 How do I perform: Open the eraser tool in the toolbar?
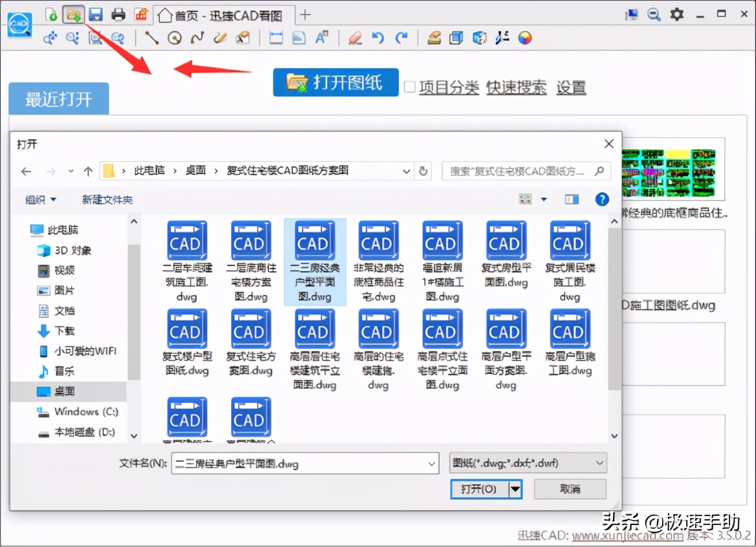coord(354,38)
